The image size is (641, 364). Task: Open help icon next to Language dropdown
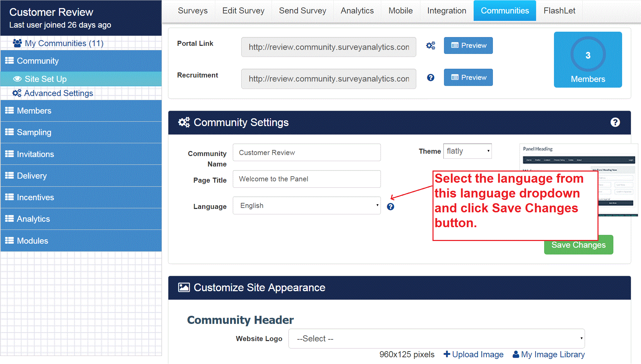[390, 206]
